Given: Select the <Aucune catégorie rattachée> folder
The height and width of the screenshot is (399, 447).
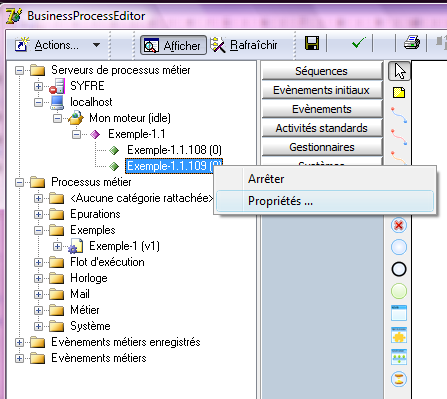Looking at the screenshot, I should click(x=142, y=198).
